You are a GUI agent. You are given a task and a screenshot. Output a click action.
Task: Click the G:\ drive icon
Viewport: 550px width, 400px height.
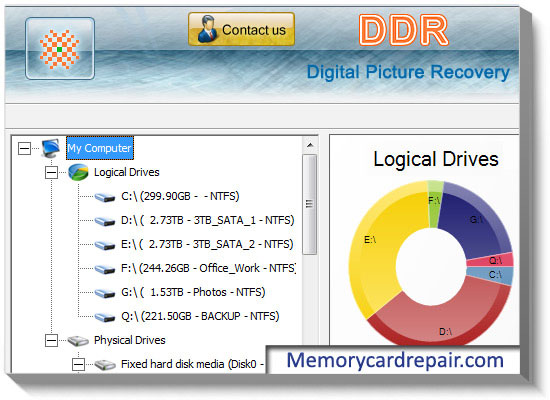(x=105, y=293)
